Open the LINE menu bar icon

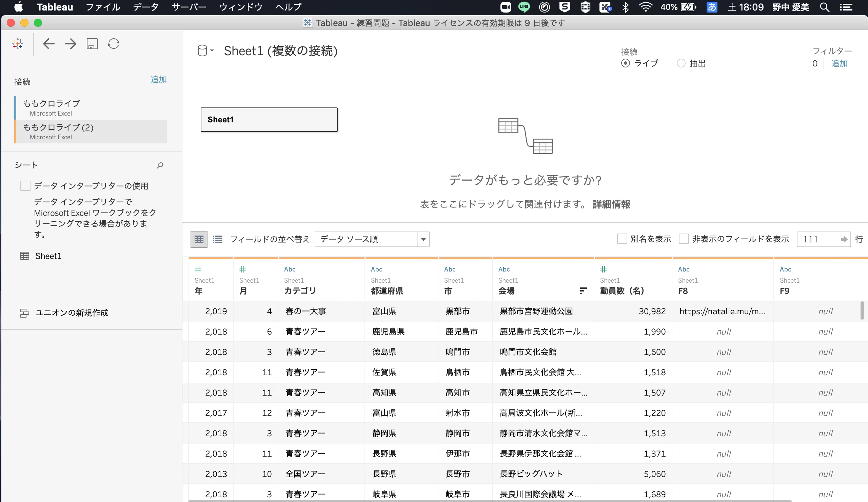524,7
